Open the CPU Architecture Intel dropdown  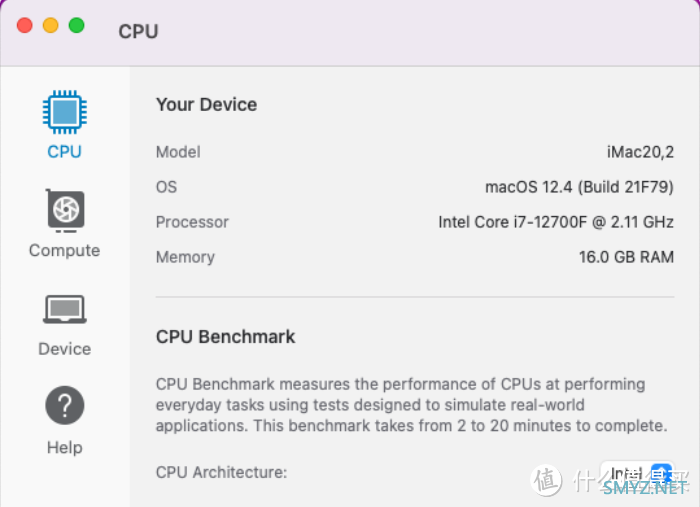click(x=637, y=474)
